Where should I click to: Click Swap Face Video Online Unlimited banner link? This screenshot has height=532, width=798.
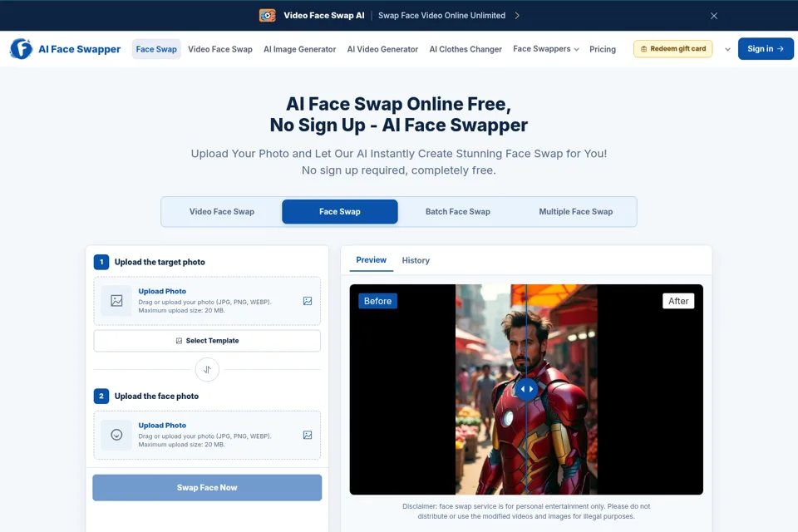click(x=441, y=15)
